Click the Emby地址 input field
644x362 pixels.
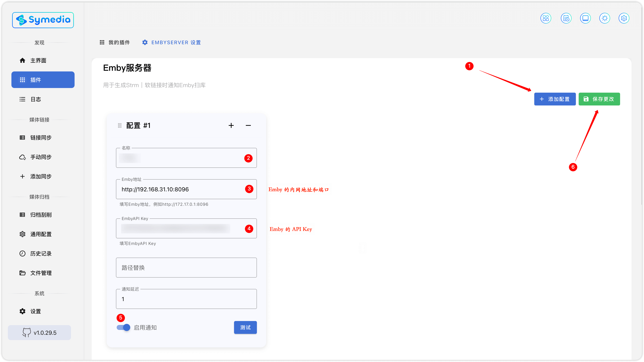[186, 189]
